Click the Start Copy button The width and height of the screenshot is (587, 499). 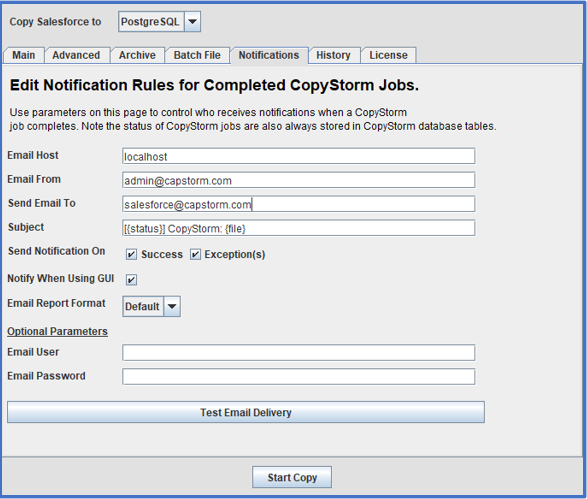292,477
